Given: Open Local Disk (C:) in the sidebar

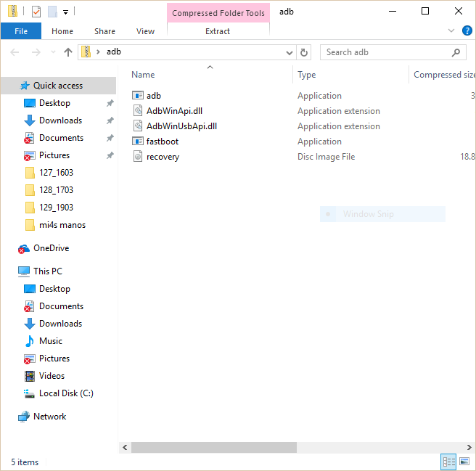Looking at the screenshot, I should [66, 393].
